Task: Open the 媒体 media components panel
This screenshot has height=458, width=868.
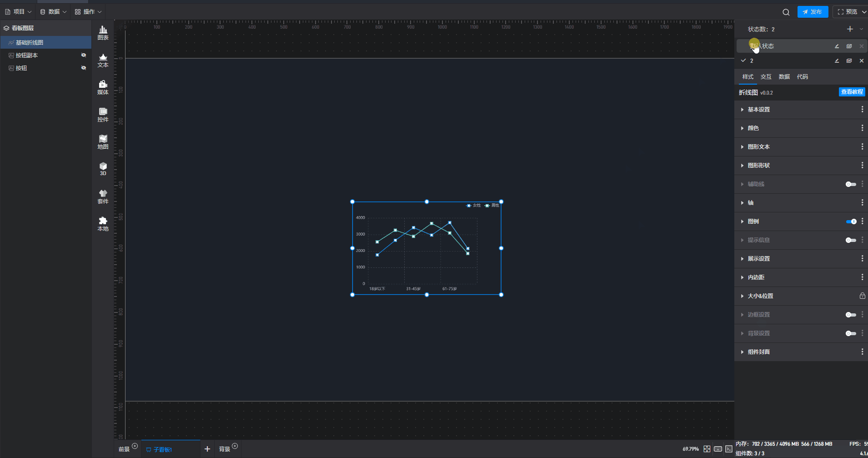Action: pyautogui.click(x=103, y=87)
